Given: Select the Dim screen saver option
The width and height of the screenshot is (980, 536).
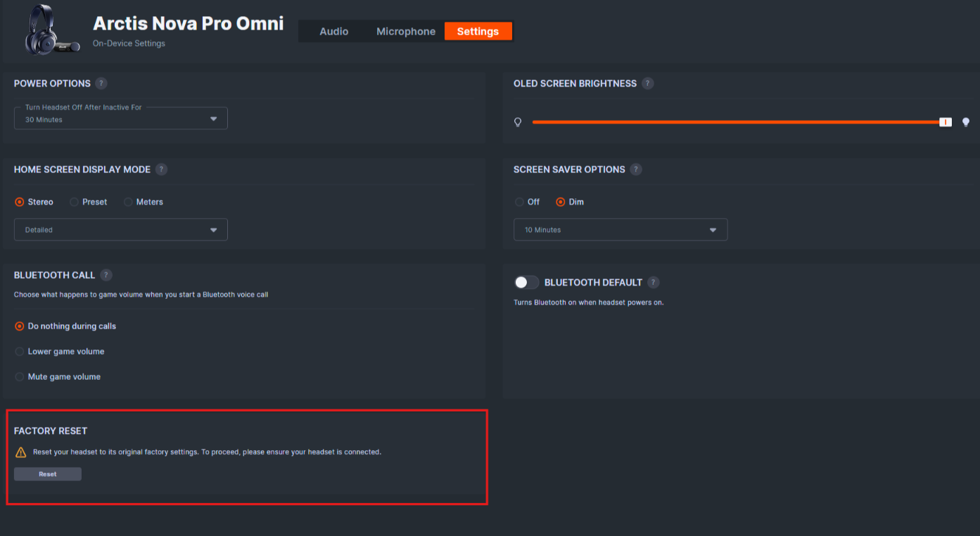Looking at the screenshot, I should [x=570, y=202].
